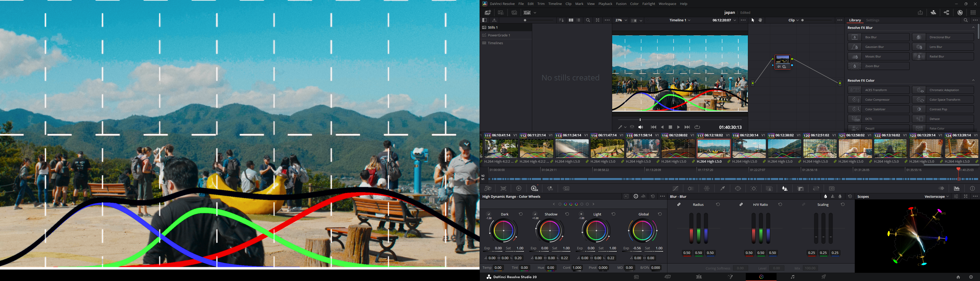Go to the project manager home
Viewport: 980px width, 281px height.
tap(958, 277)
